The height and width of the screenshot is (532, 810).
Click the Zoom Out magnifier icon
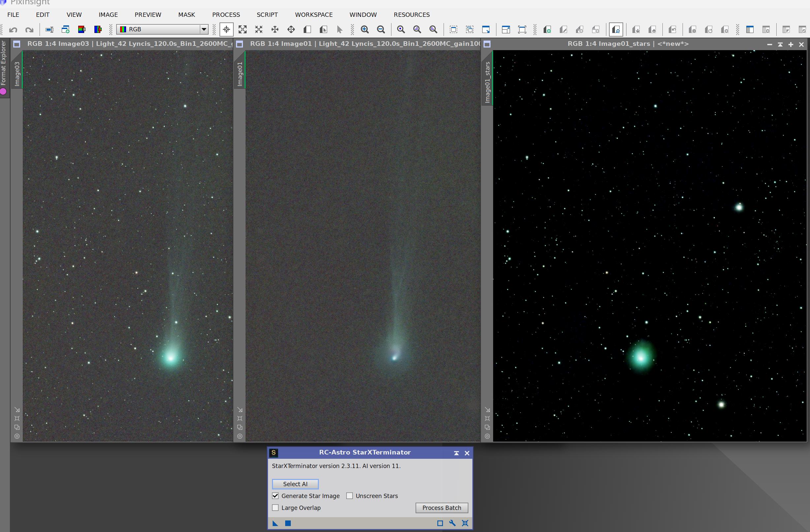tap(381, 30)
